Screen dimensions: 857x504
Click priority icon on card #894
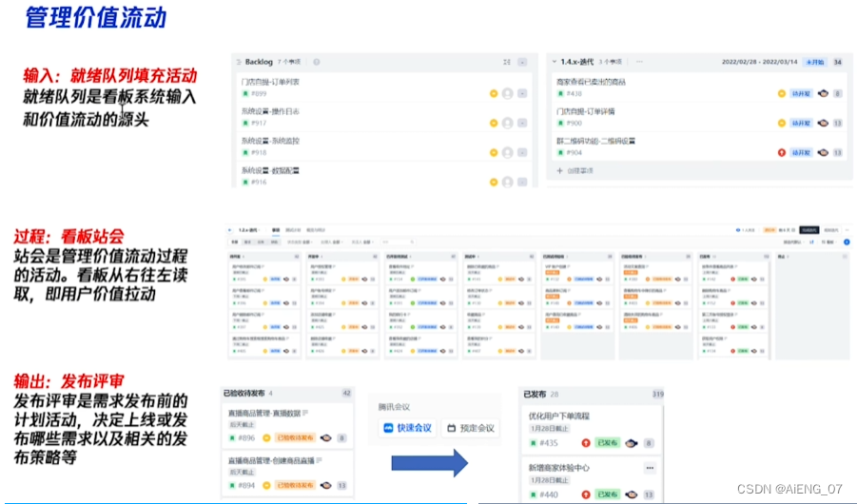(266, 485)
